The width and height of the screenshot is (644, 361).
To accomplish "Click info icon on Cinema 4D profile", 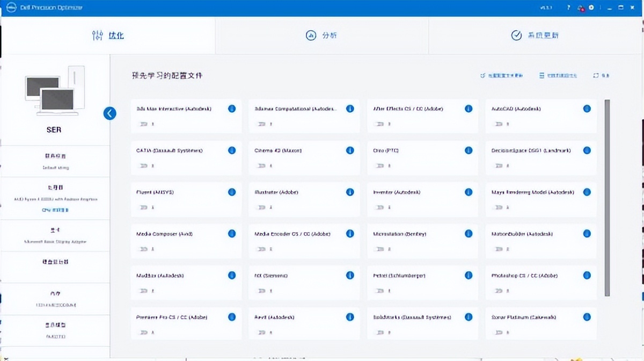I will (x=350, y=150).
